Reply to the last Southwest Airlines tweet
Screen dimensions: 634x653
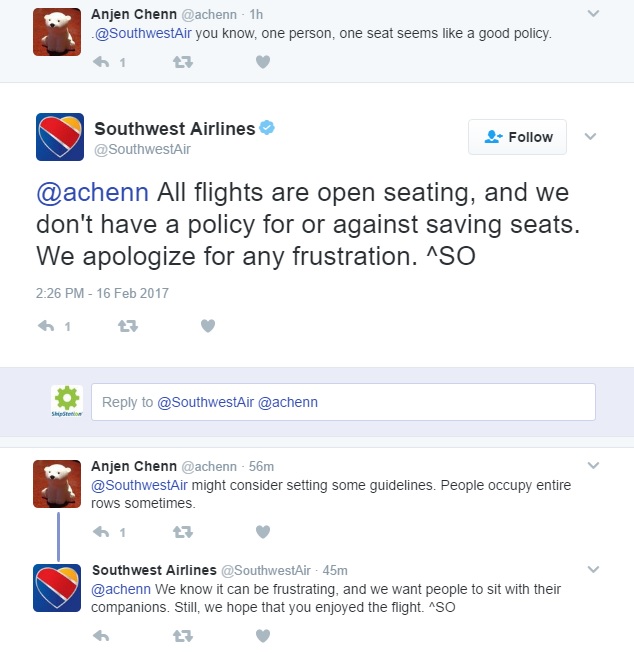(x=101, y=635)
